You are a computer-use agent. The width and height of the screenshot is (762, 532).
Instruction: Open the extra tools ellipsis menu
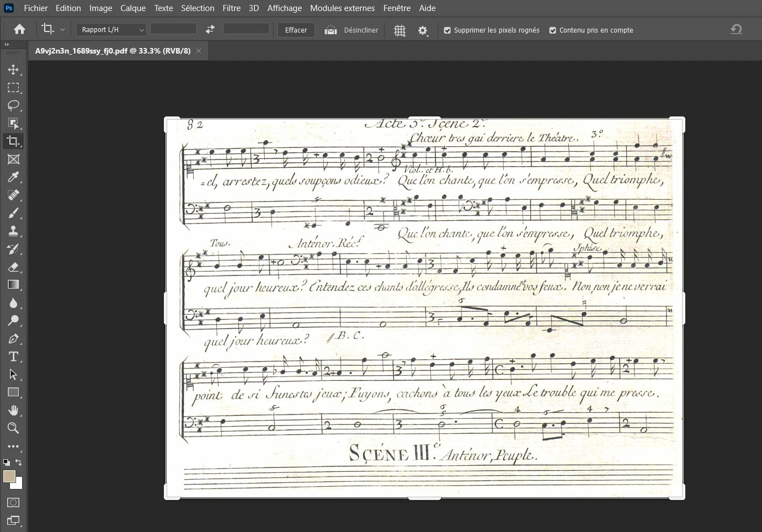[x=13, y=446]
